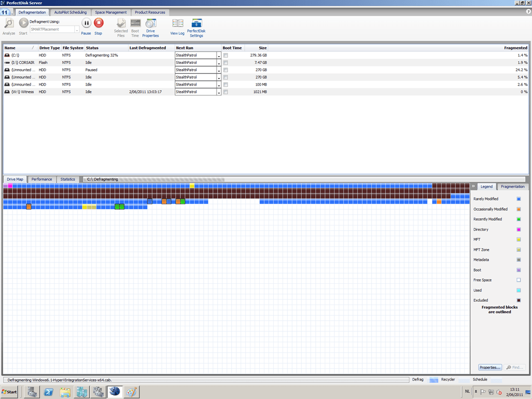This screenshot has height=399, width=532.
Task: Open the Product Resources tab
Action: point(150,12)
